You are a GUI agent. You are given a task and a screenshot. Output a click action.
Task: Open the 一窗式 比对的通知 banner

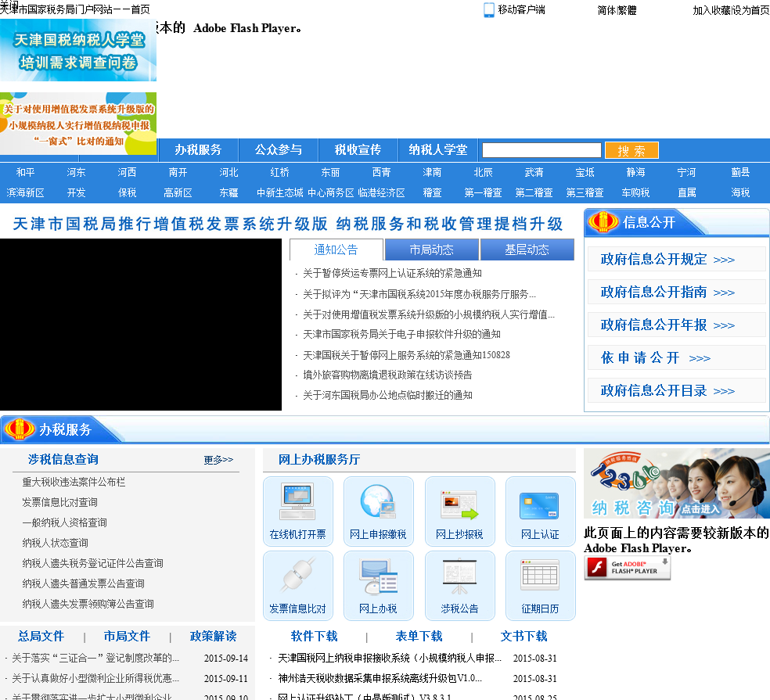click(78, 124)
